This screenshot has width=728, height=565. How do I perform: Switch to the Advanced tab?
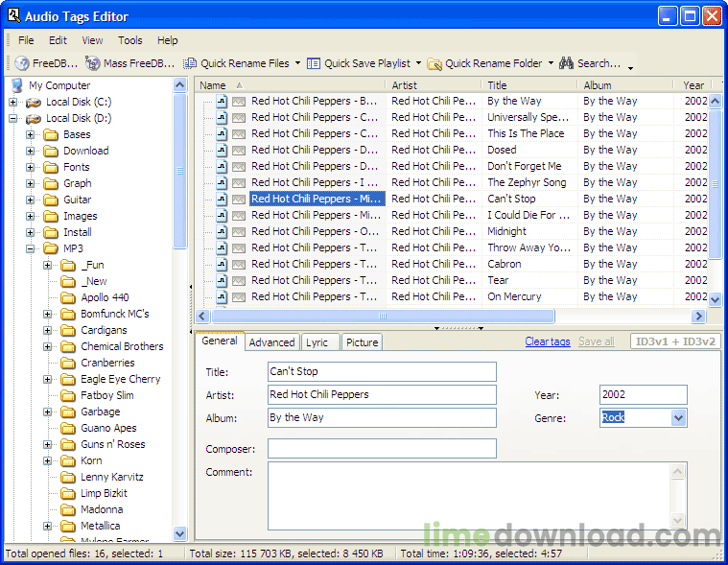point(272,342)
